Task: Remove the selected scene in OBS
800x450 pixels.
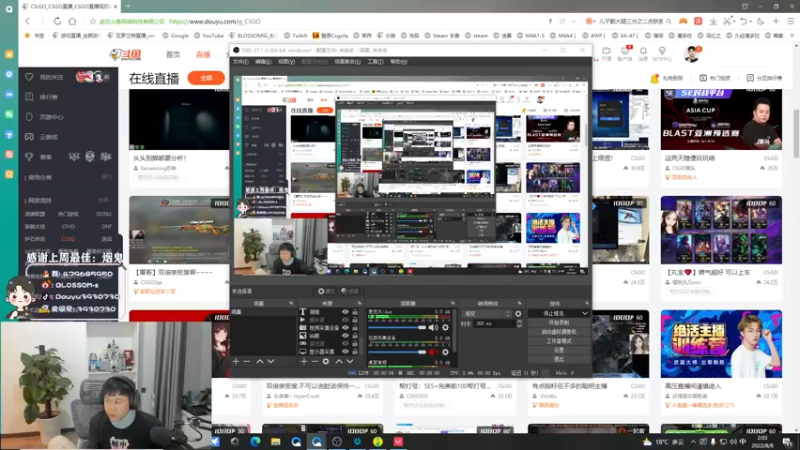Action: click(247, 361)
